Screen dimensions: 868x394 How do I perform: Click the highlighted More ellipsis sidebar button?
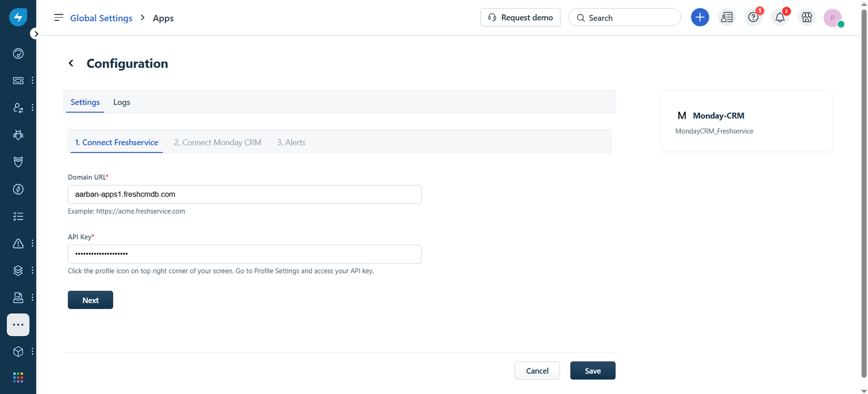pos(18,324)
